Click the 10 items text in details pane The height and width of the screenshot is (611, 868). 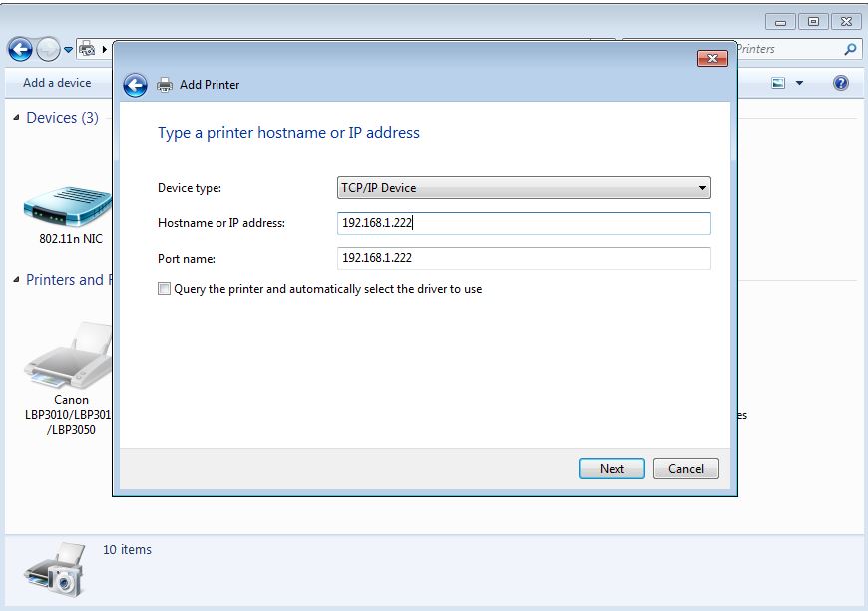click(x=127, y=549)
